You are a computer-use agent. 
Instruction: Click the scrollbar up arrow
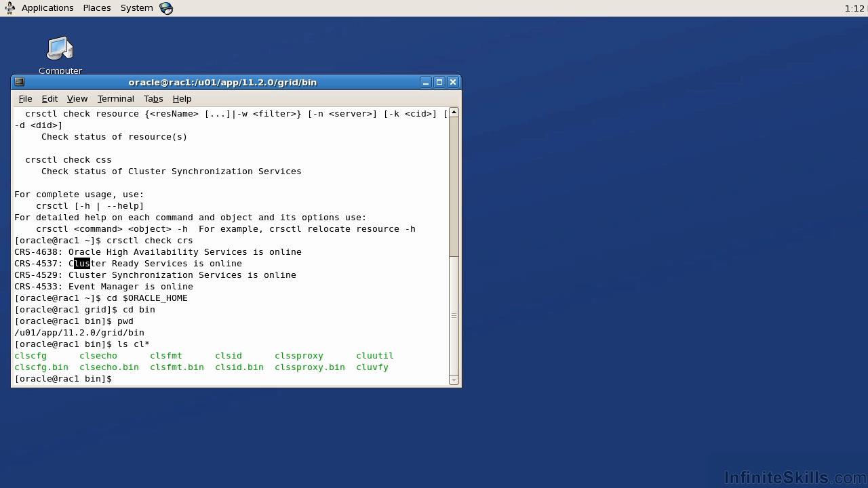click(454, 112)
